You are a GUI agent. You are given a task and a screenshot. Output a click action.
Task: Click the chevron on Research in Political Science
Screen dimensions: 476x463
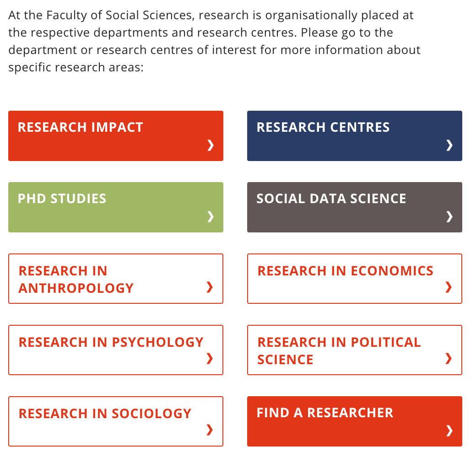(449, 358)
